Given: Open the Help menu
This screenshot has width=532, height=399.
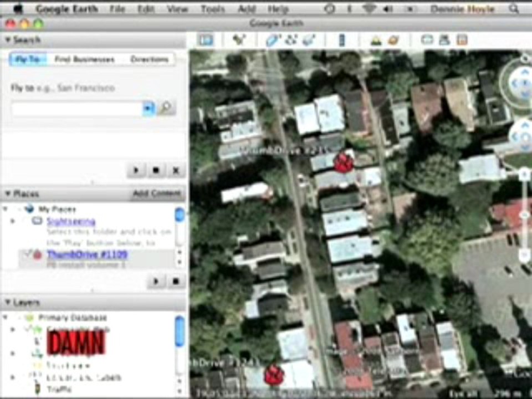Looking at the screenshot, I should coord(278,9).
